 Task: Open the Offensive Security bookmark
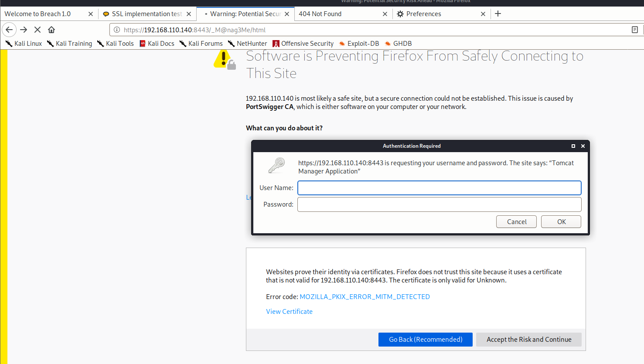(303, 44)
